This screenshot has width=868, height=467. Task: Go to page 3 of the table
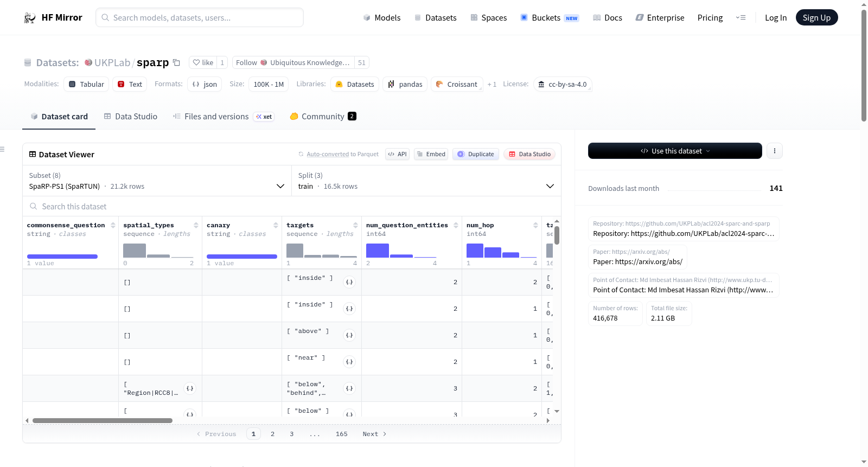click(x=291, y=434)
